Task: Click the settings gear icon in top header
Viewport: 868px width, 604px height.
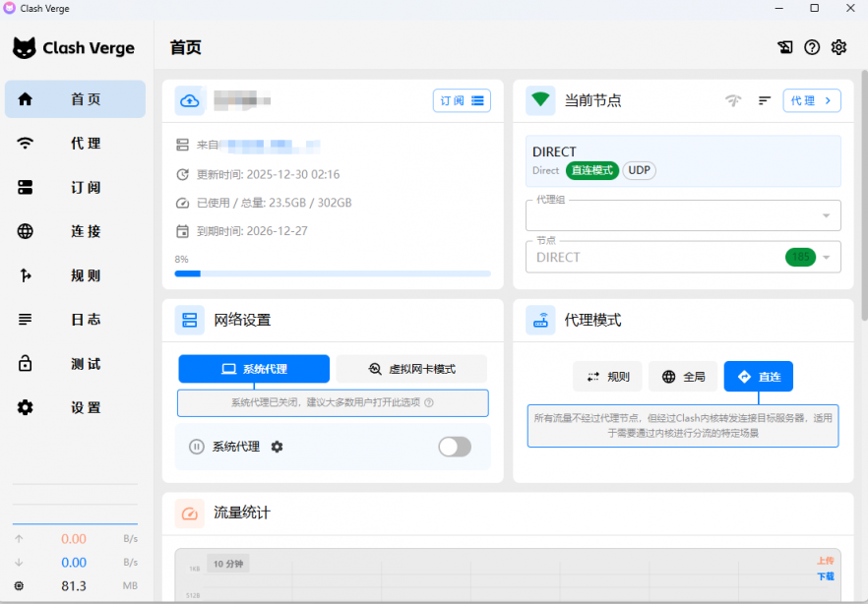Action: pos(838,47)
